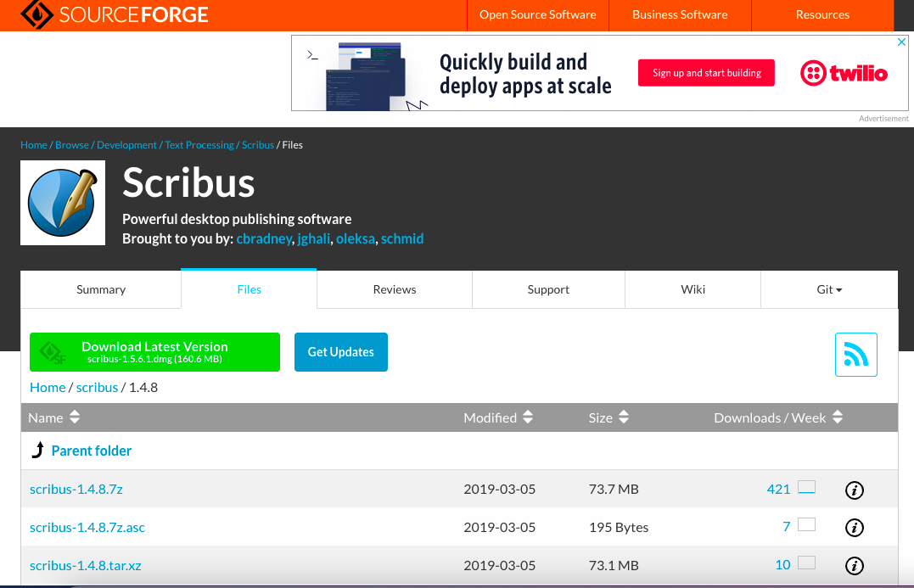The width and height of the screenshot is (914, 588).
Task: Sort files by Modified date arrows
Action: 528,417
